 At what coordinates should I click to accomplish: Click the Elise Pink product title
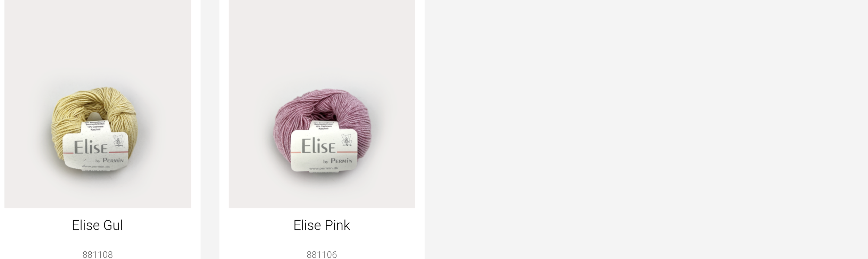322,225
